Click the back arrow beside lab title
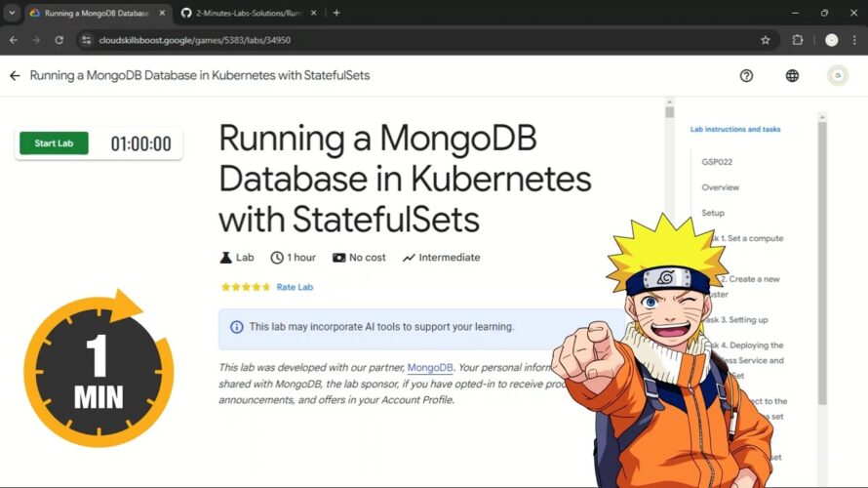 point(15,75)
